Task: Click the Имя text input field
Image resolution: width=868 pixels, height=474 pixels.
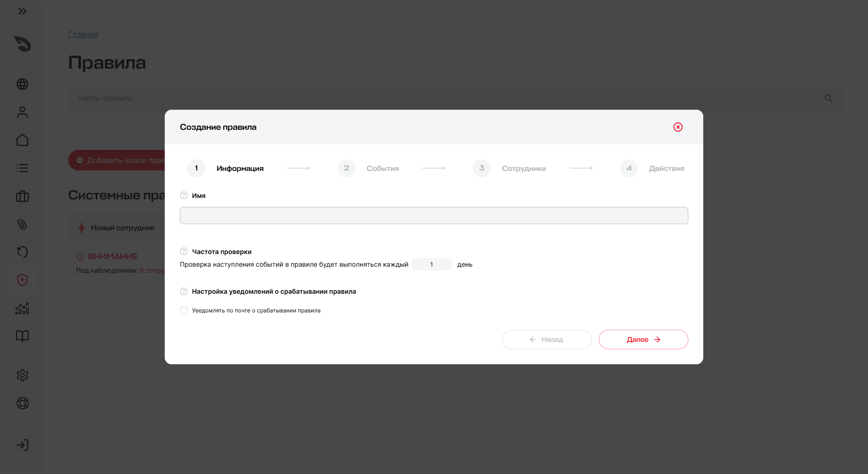Action: click(x=434, y=215)
